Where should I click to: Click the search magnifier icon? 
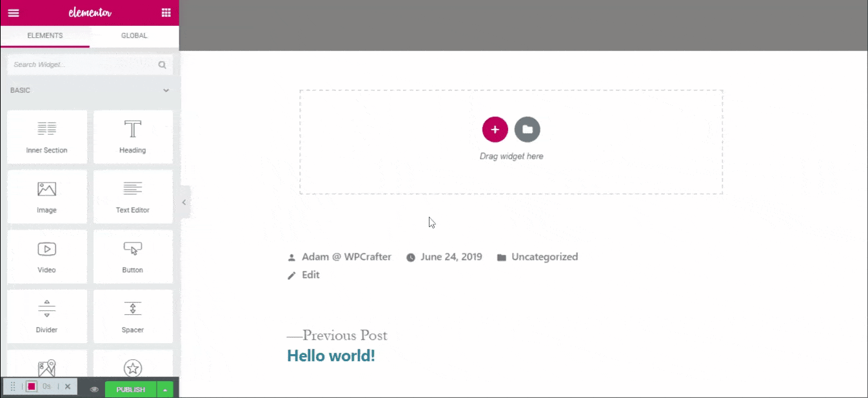[x=162, y=65]
